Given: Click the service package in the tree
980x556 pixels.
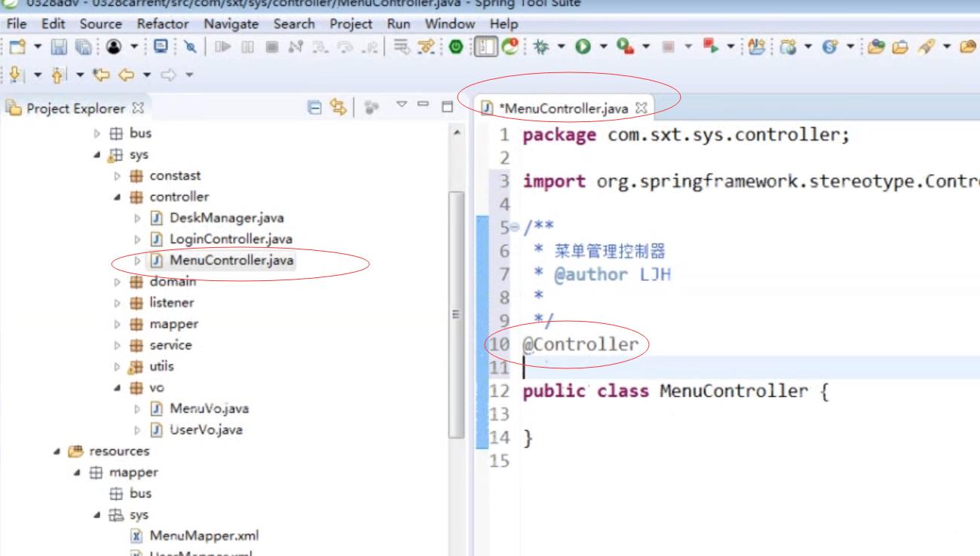Looking at the screenshot, I should [x=170, y=345].
